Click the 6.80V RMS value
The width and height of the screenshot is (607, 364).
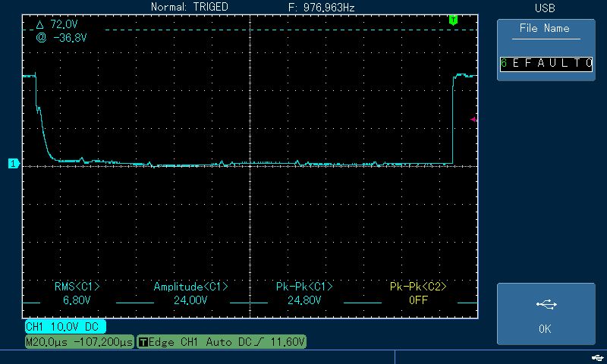[77, 300]
